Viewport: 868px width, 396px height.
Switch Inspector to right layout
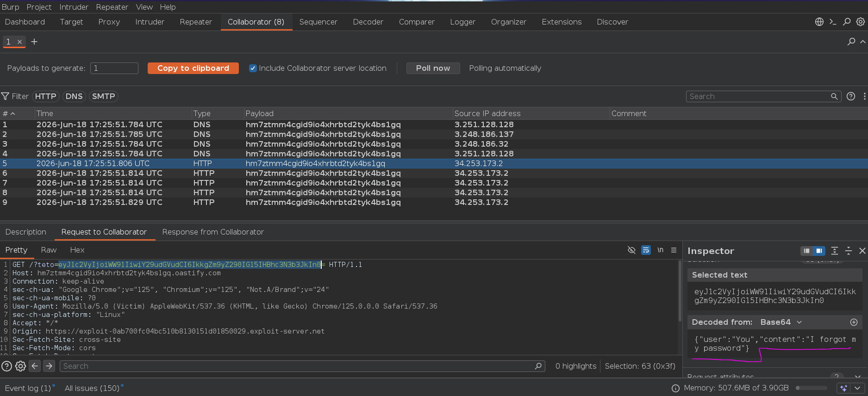click(819, 251)
